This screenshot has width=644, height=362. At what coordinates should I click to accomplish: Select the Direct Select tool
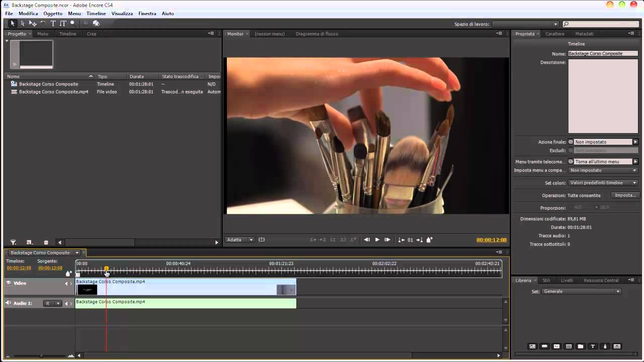coord(23,24)
